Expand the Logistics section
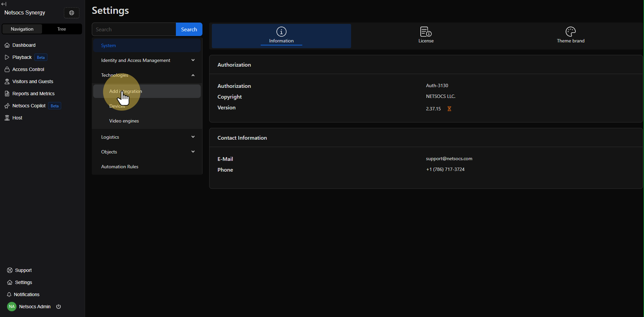The width and height of the screenshot is (644, 317). 193,137
